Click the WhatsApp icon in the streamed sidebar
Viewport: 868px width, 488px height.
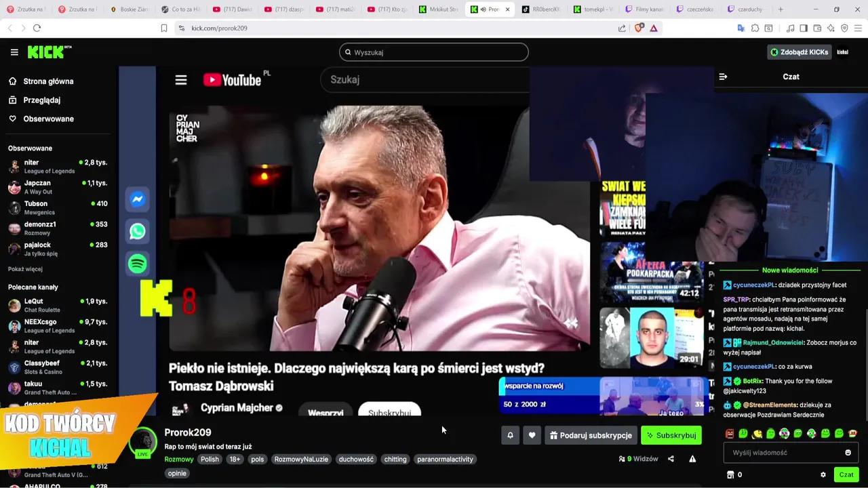137,231
